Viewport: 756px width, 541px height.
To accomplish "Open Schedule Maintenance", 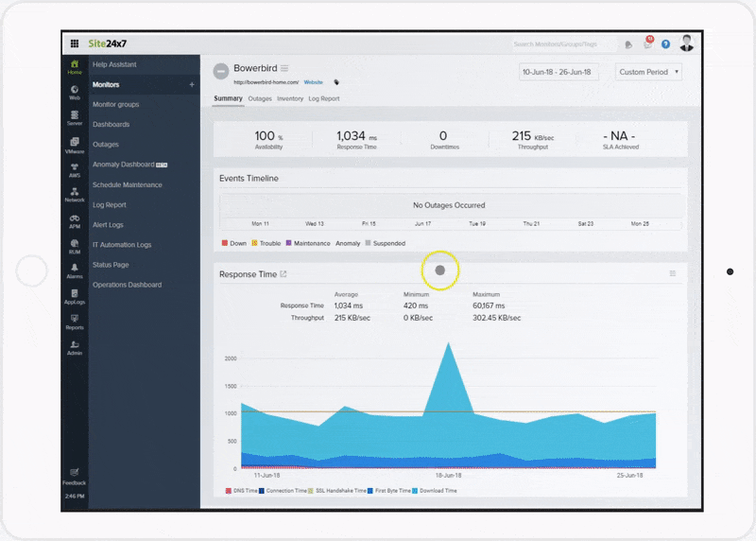I will (x=128, y=184).
